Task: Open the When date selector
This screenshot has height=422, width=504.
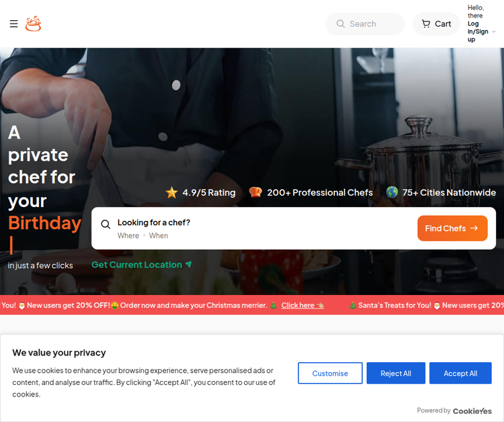Action: click(x=159, y=236)
